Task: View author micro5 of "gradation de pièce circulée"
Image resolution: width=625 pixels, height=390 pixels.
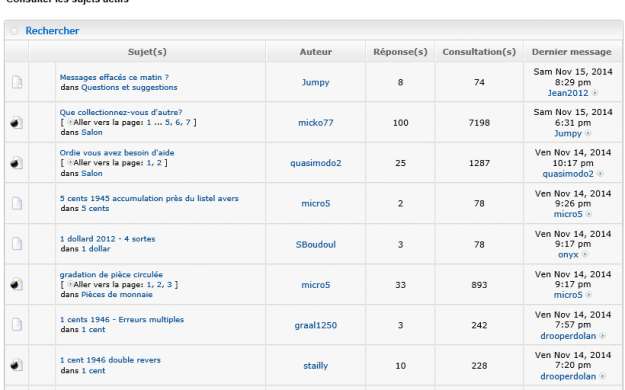Action: click(x=315, y=285)
